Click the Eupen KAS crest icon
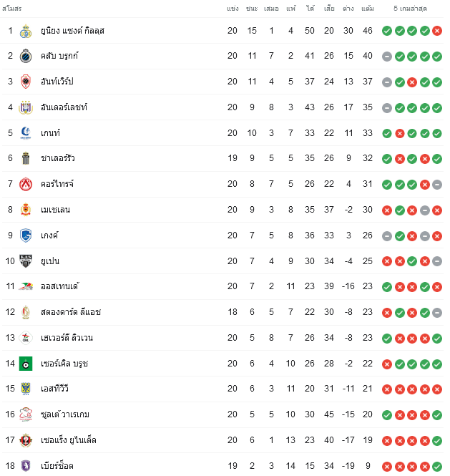 coord(26,261)
